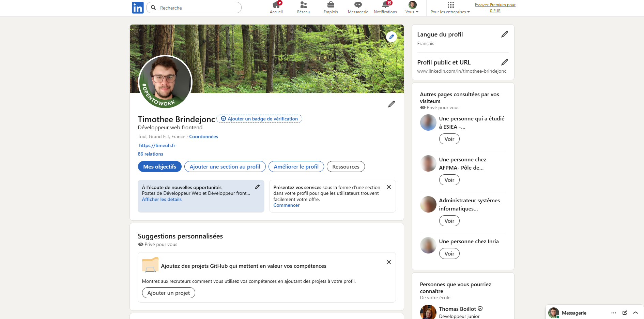Open the profile photo with OpenToWork frame
The width and height of the screenshot is (644, 319).
tap(165, 82)
